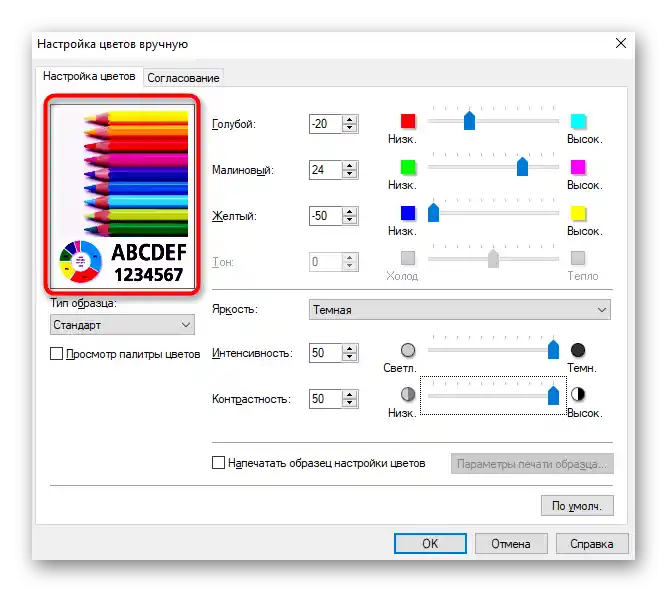Click the Желтый value field
Image resolution: width=667 pixels, height=592 pixels.
[325, 216]
